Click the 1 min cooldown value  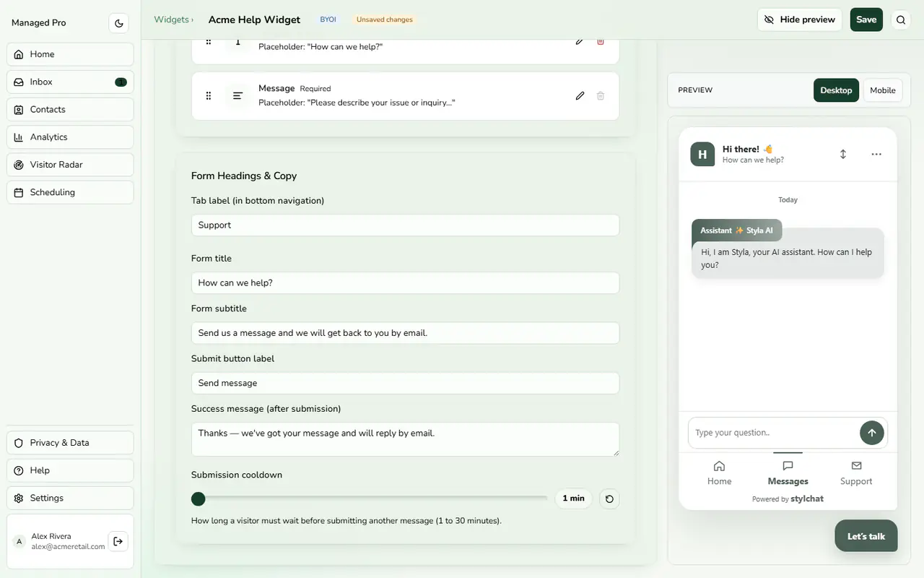[x=574, y=499]
